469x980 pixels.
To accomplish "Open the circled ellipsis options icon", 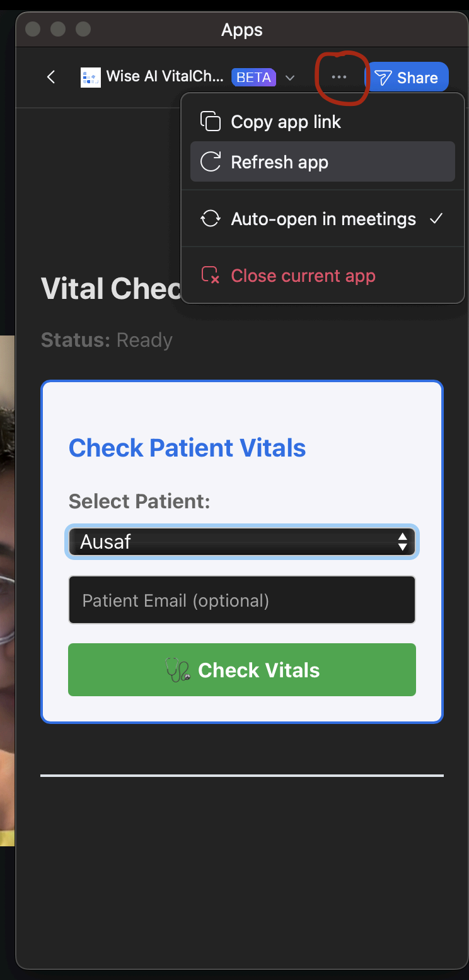I will [x=339, y=76].
